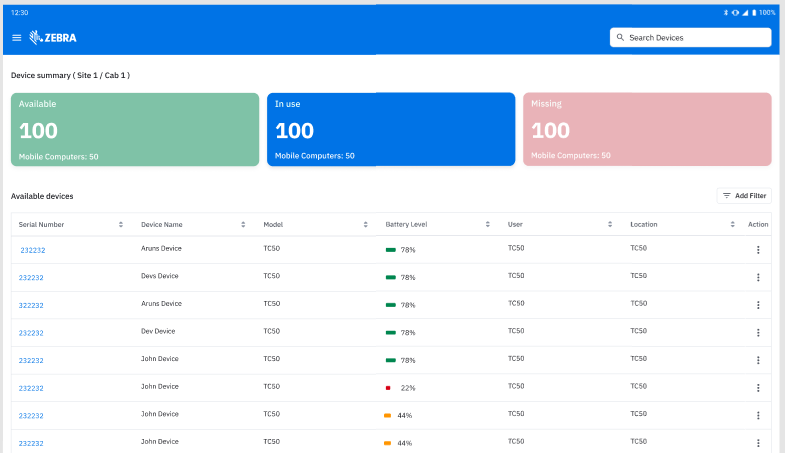Open serial number link 322232

[31, 305]
